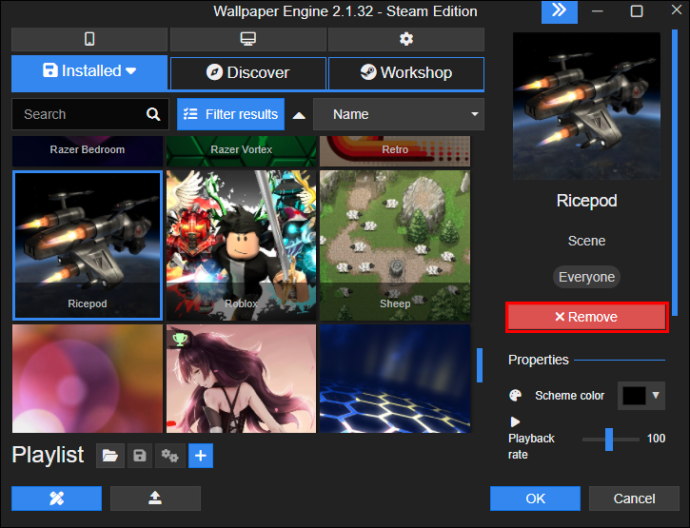The height and width of the screenshot is (528, 690).
Task: Select the anime girl wallpaper thumbnail
Action: [241, 379]
